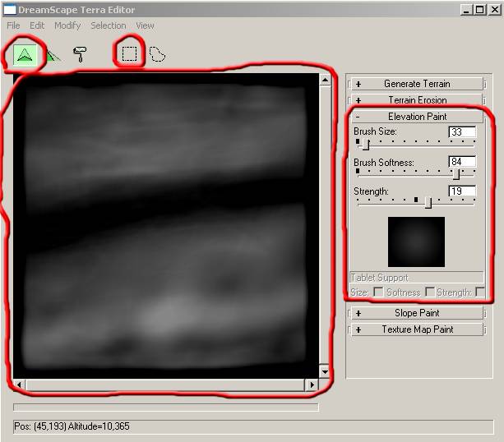This screenshot has height=442, width=504.
Task: Enable tablet Softness checkbox
Action: (x=429, y=292)
